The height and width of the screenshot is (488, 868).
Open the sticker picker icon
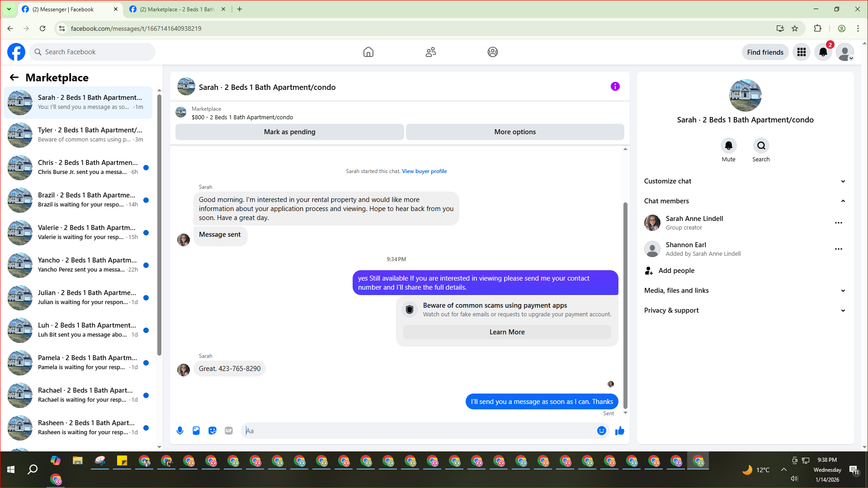212,431
